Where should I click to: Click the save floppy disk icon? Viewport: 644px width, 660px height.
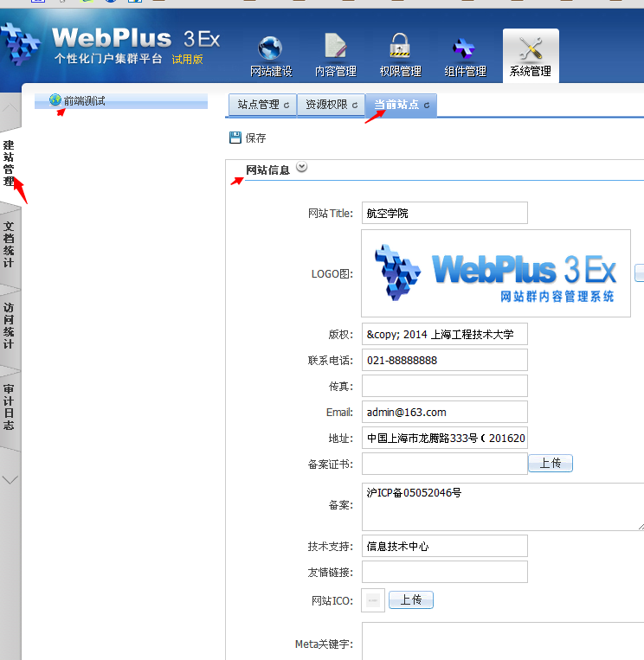coord(235,138)
